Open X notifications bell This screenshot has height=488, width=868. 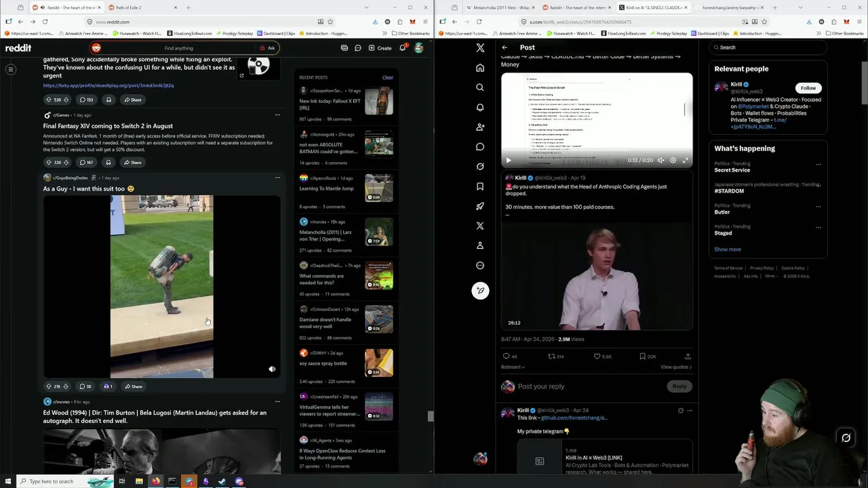480,107
